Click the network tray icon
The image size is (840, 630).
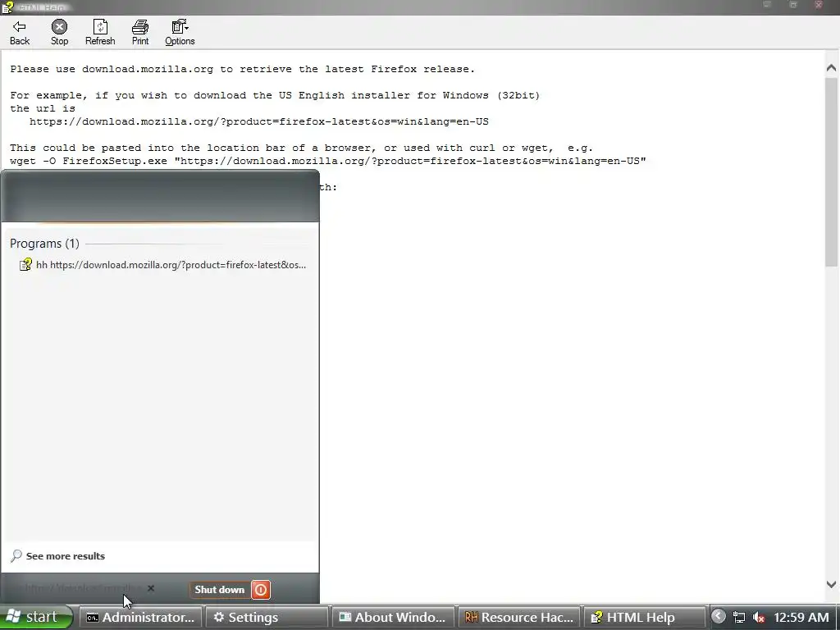point(739,617)
